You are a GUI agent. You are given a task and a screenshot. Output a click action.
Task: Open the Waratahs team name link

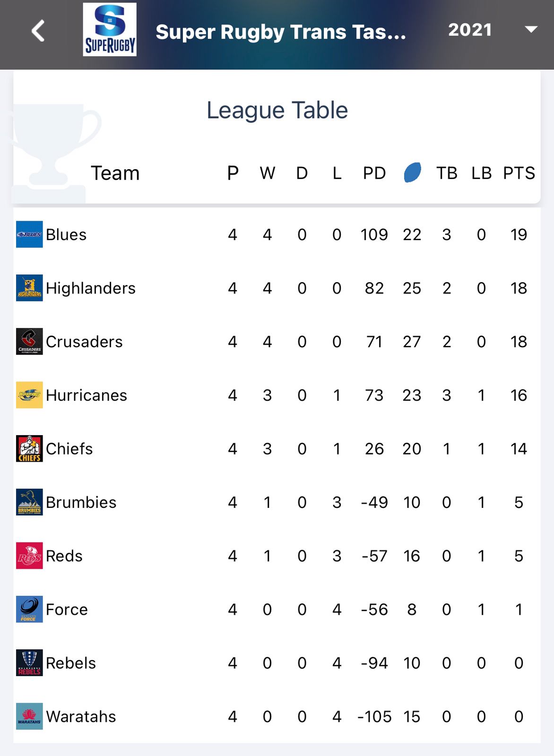pos(81,717)
